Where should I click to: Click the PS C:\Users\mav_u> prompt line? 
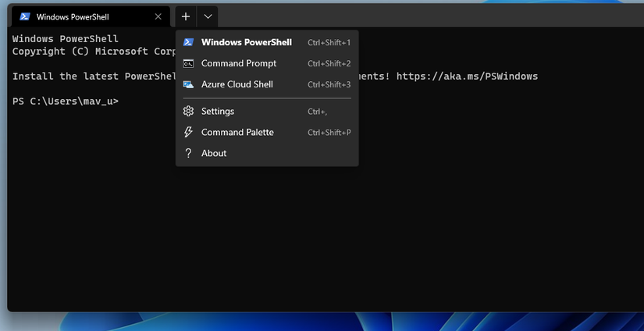click(x=66, y=101)
